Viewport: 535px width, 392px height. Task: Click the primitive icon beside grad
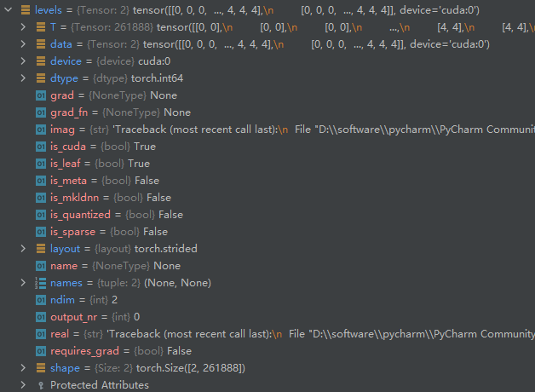coord(41,95)
